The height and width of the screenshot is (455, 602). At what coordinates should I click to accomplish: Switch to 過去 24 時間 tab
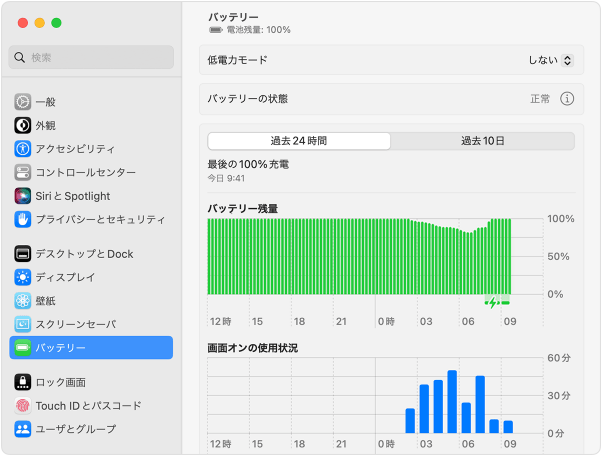pyautogui.click(x=299, y=141)
